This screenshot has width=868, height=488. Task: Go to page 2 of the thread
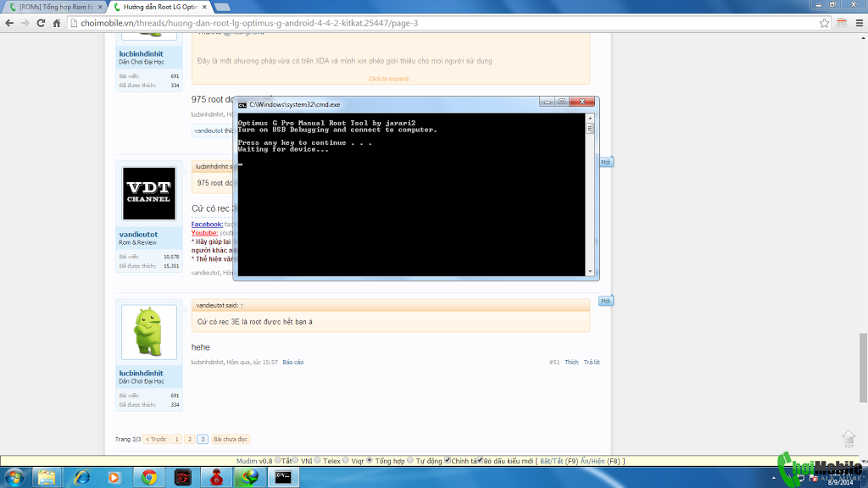(x=189, y=440)
